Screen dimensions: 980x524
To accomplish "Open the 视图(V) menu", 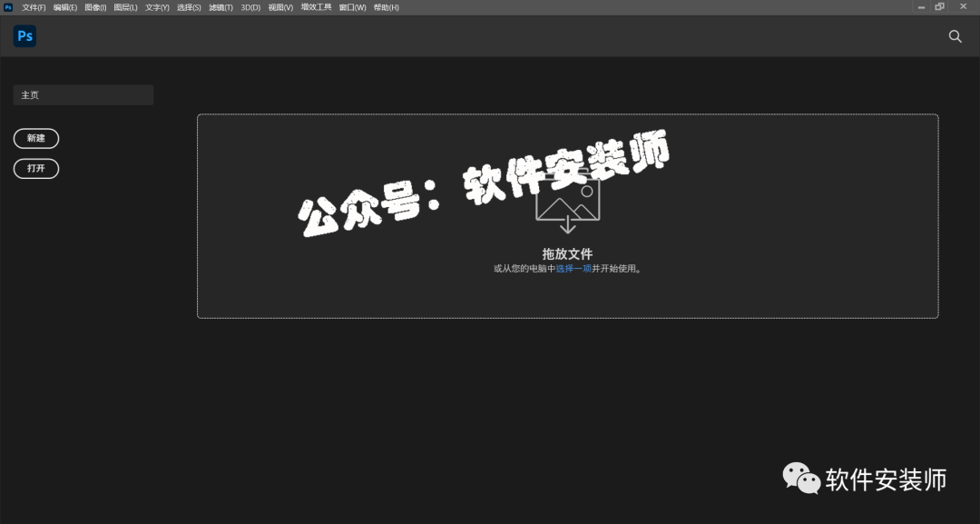I will pos(280,7).
